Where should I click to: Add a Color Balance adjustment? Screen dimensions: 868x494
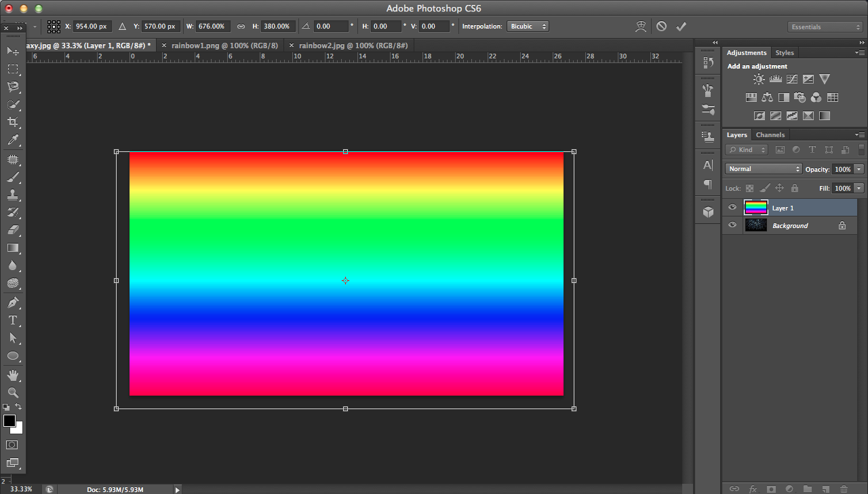coord(767,98)
